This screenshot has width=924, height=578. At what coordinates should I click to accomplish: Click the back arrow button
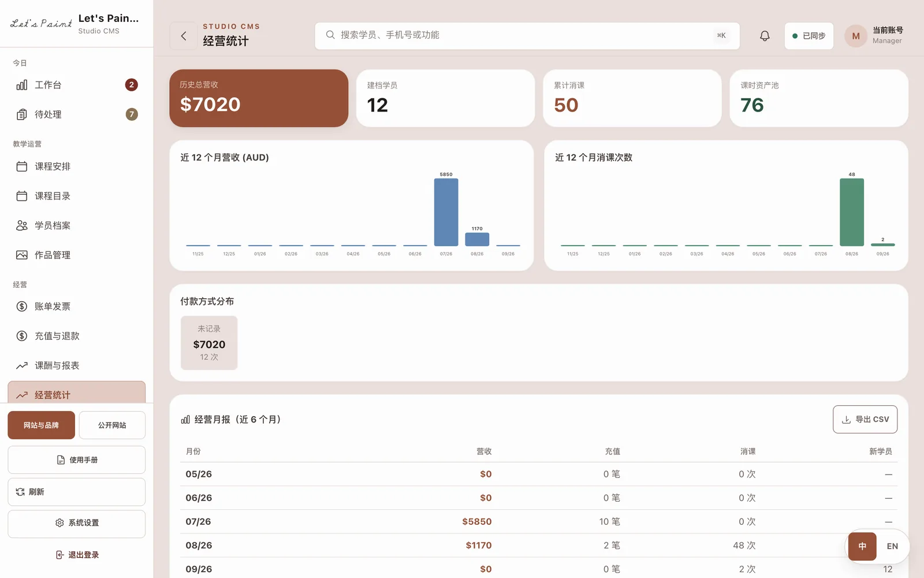(x=184, y=36)
